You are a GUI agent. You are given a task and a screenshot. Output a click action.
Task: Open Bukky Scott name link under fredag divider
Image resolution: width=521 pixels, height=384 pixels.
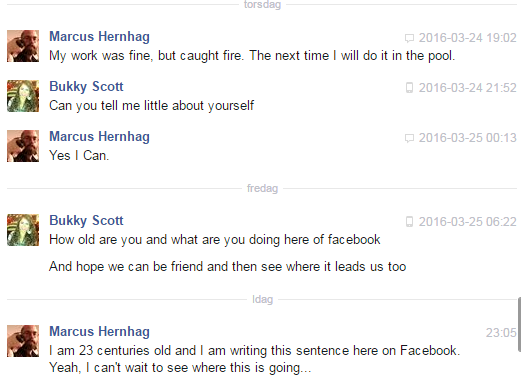(x=86, y=221)
